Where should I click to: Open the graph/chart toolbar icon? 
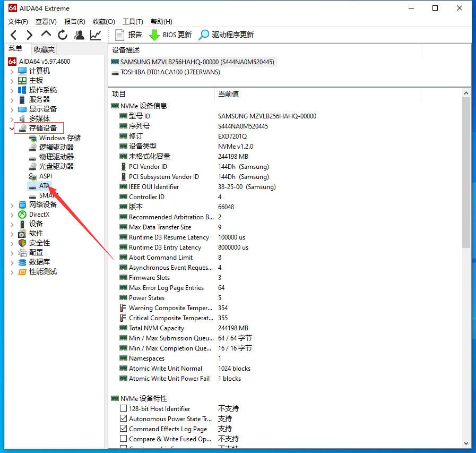tap(95, 35)
